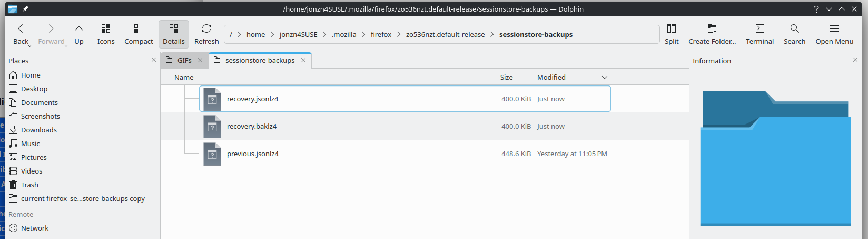Screen dimensions: 868x239
Task: Switch to Compact view mode
Action: pyautogui.click(x=139, y=34)
